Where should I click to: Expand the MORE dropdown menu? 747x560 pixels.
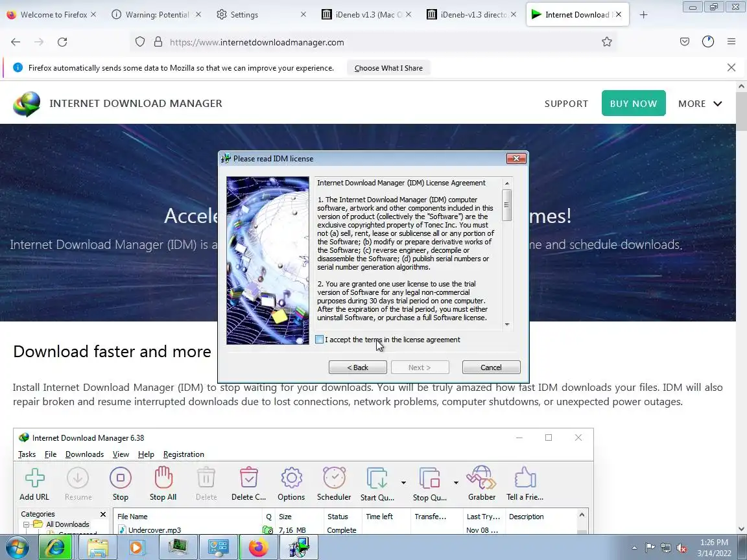point(700,103)
